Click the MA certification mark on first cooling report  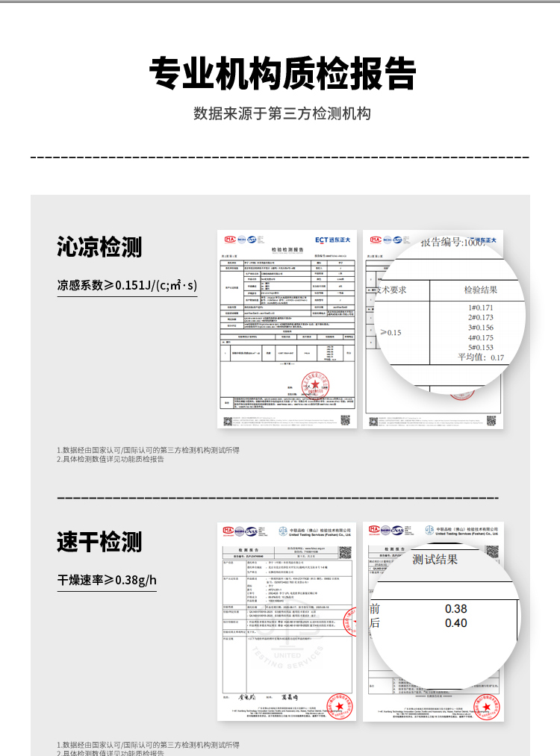coord(230,240)
